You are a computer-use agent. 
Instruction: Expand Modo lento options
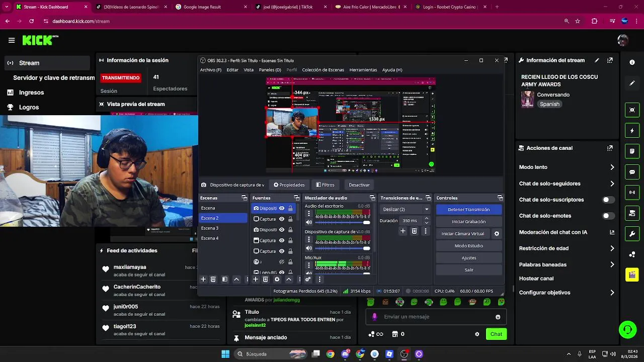point(612,167)
